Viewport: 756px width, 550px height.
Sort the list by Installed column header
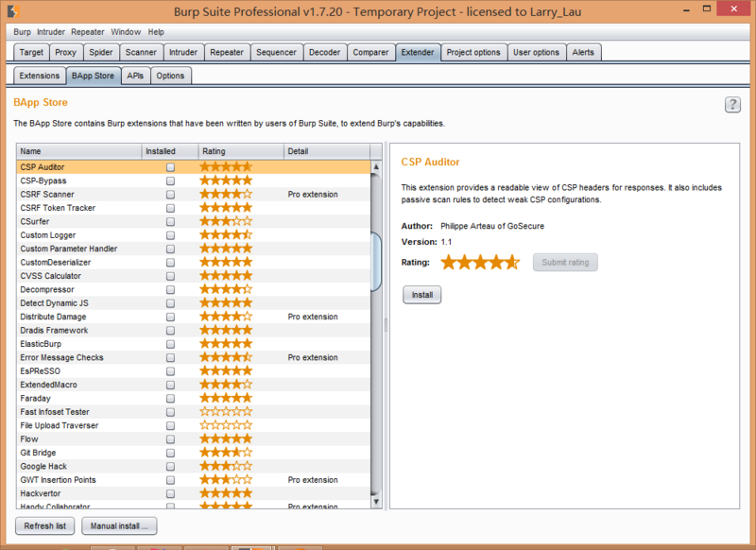point(170,151)
